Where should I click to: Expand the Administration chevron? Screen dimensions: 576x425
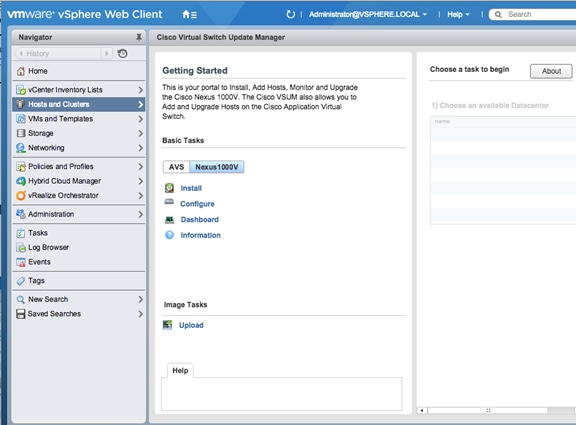coord(140,214)
